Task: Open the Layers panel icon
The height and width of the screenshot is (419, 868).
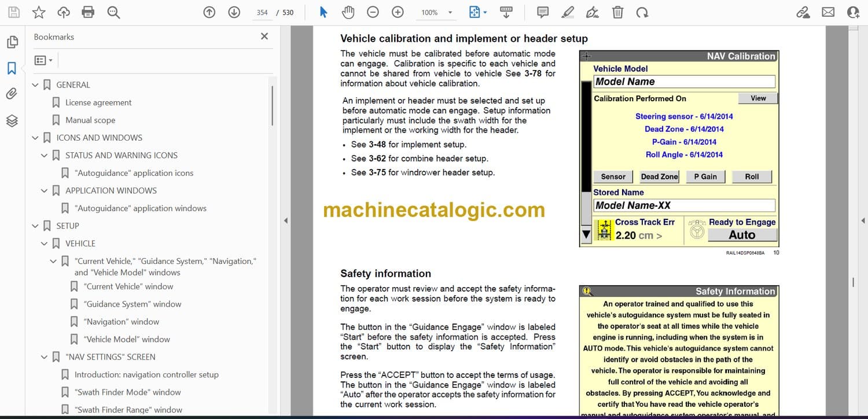Action: pyautogui.click(x=12, y=120)
